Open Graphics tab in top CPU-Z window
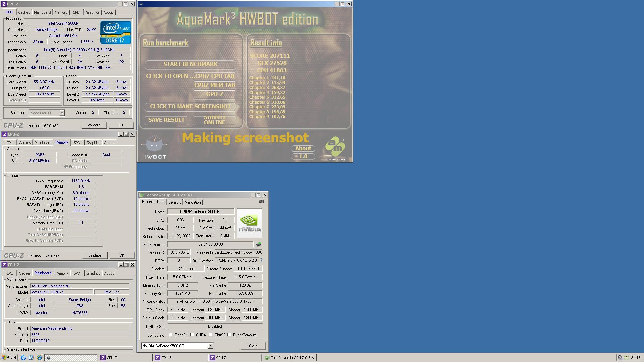Viewport: 644px width, 362px height. (92, 12)
